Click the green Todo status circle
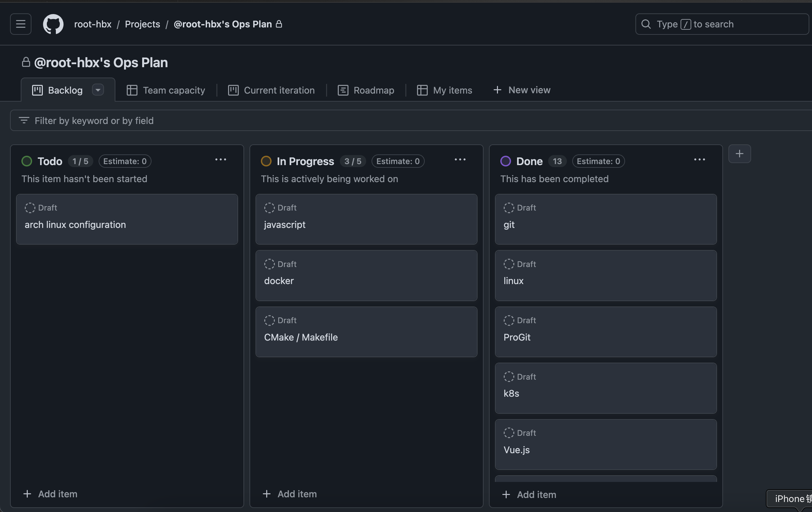Screen dimensions: 812x512 click(x=27, y=161)
